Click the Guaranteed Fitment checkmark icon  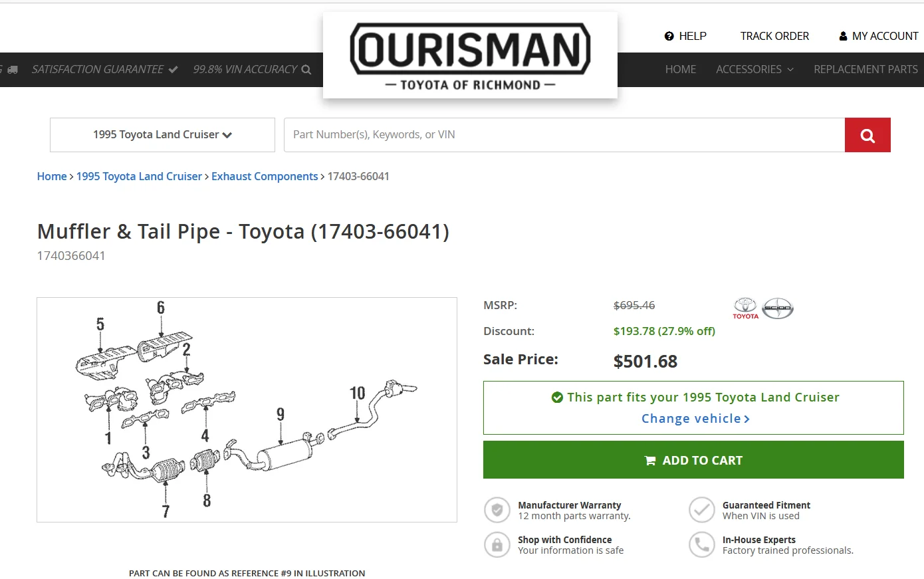[701, 511]
